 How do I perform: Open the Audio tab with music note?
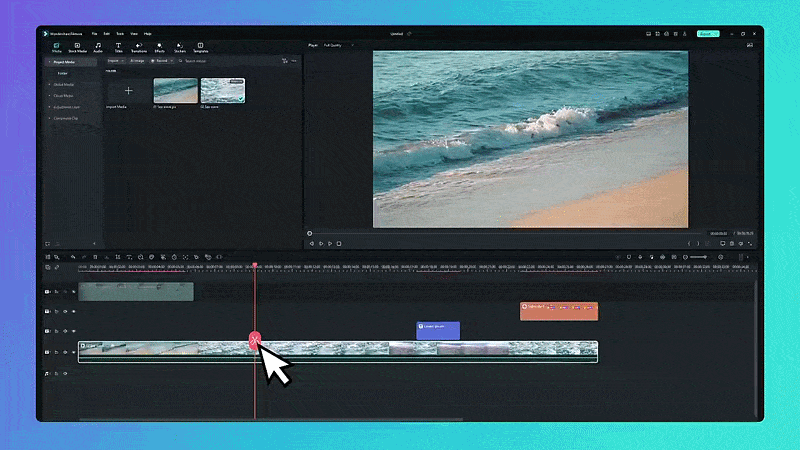coord(98,47)
